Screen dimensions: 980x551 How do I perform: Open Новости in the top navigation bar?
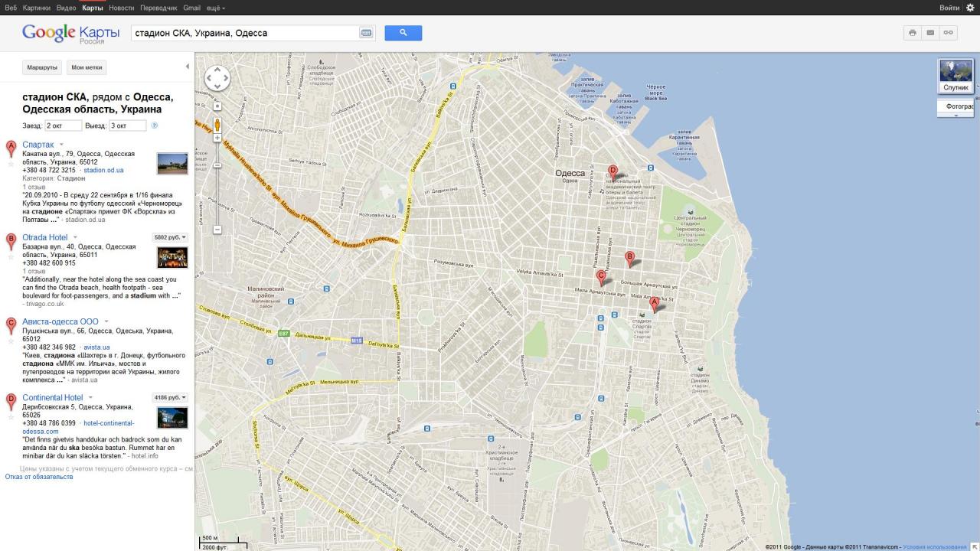click(x=121, y=8)
